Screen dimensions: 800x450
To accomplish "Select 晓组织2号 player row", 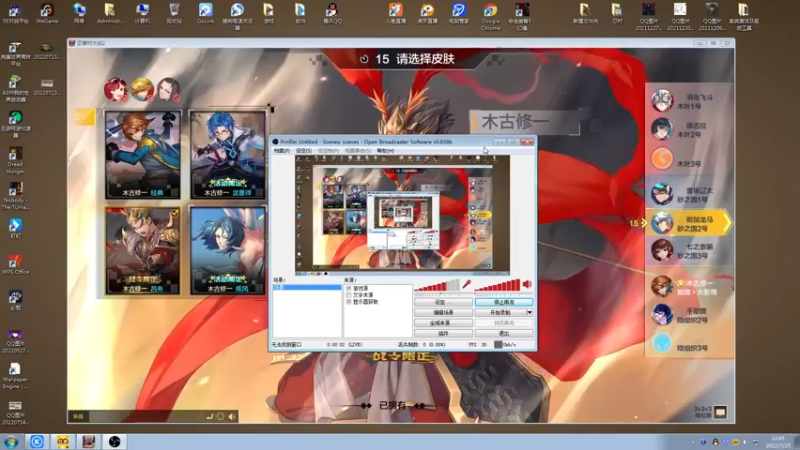I will [x=690, y=315].
